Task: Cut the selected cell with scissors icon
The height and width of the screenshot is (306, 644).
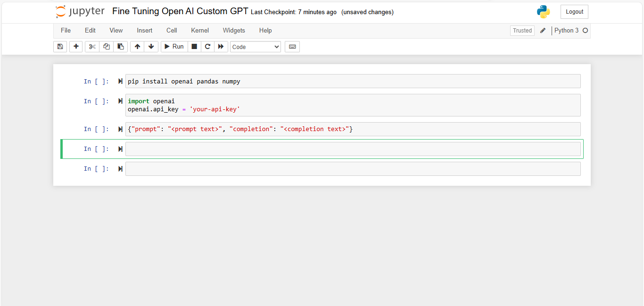Action: coord(92,46)
